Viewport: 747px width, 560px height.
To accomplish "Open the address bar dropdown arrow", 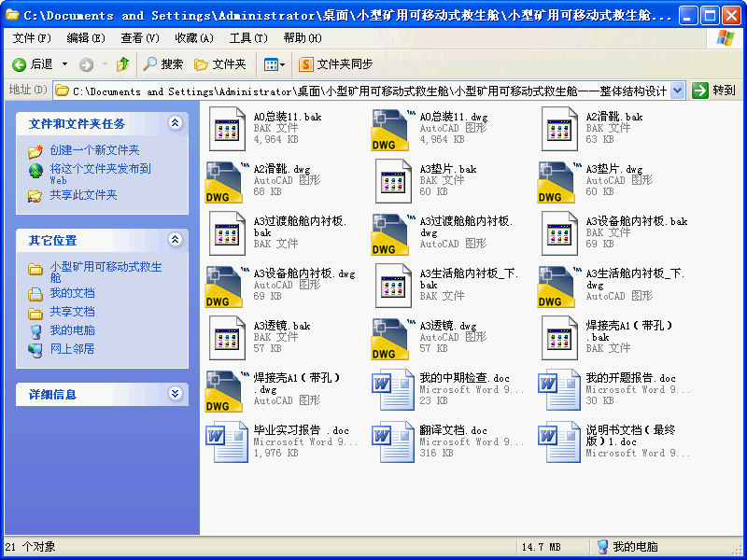I will [x=677, y=91].
